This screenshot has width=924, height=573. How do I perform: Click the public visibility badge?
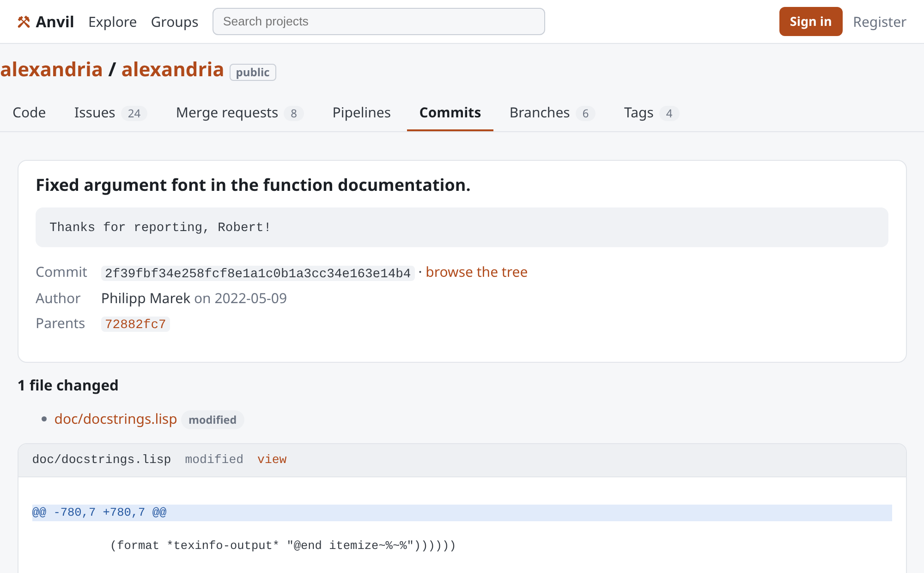click(253, 72)
